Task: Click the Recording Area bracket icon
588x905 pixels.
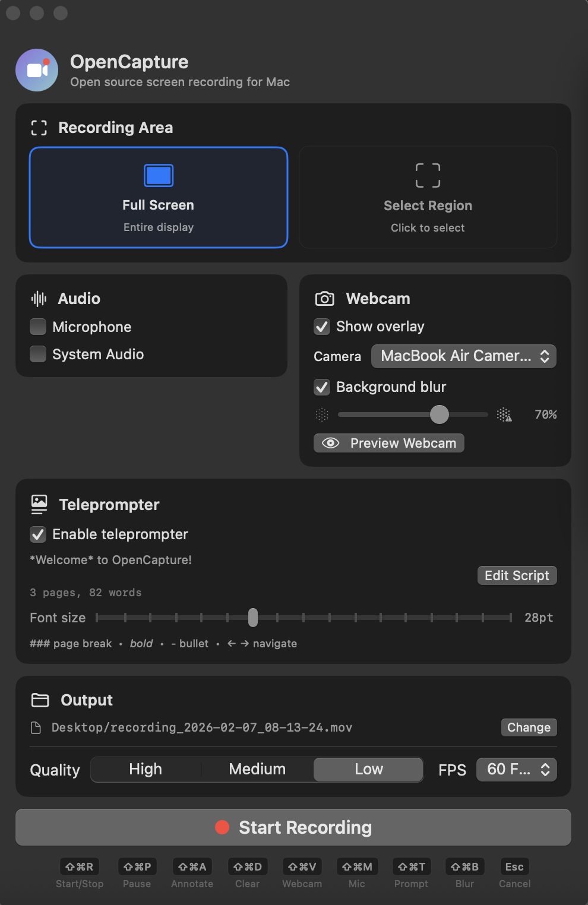Action: (x=39, y=128)
